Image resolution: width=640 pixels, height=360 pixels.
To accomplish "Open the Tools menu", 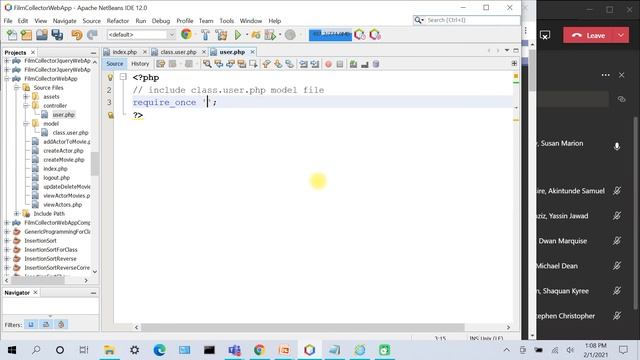I will coord(227,20).
